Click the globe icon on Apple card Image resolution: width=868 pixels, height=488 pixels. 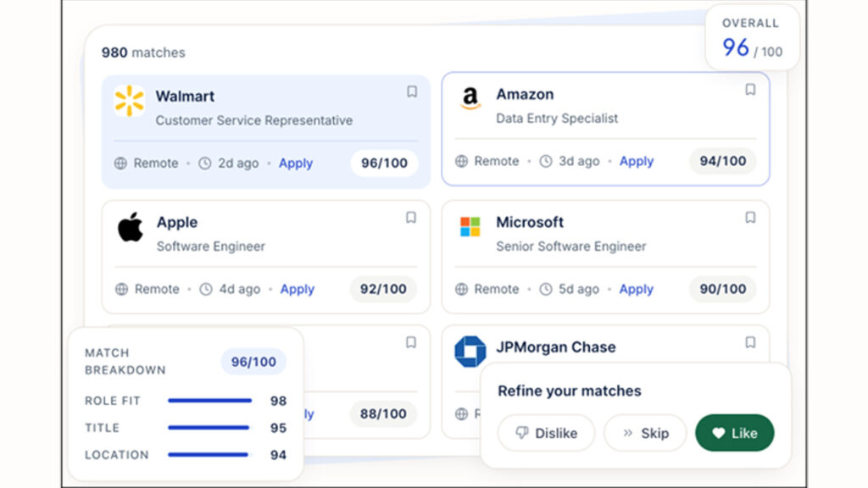coord(121,289)
